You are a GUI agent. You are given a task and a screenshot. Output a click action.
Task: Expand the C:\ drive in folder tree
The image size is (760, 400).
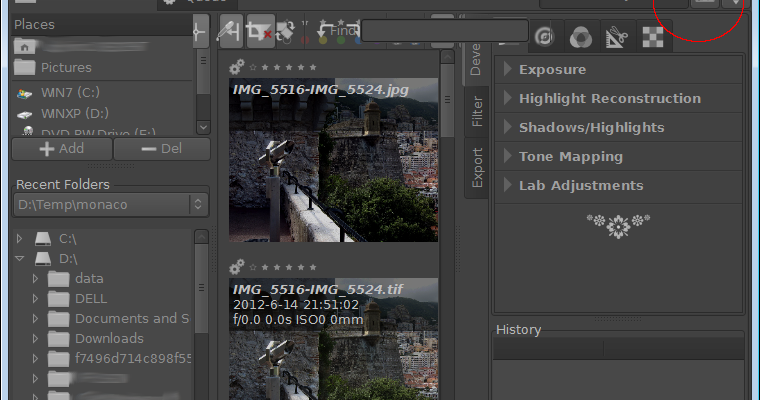coord(19,239)
